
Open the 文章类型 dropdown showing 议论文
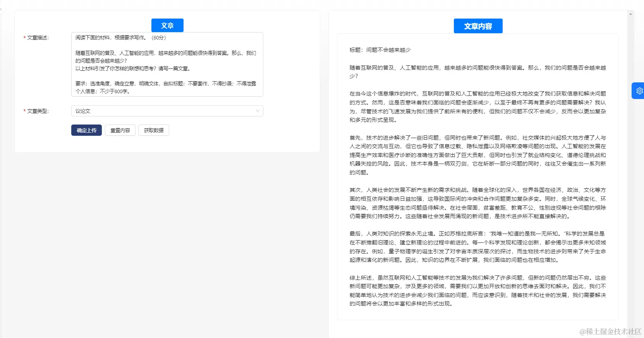coord(167,111)
